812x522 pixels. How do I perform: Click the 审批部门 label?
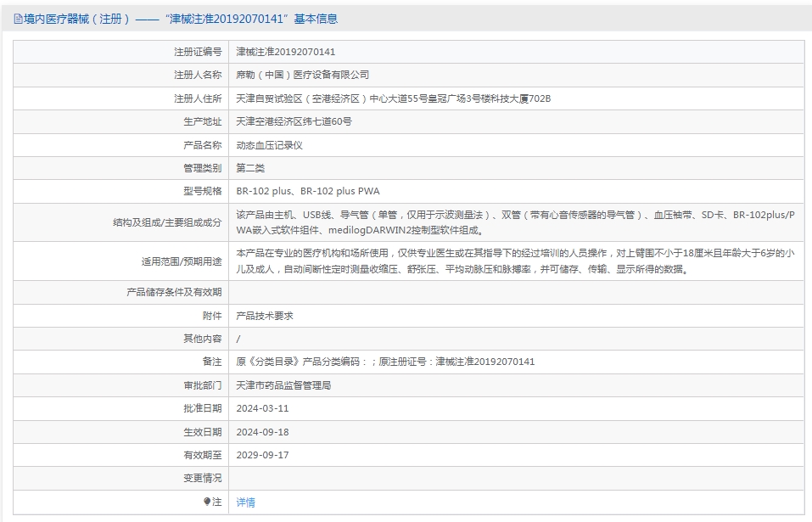203,385
